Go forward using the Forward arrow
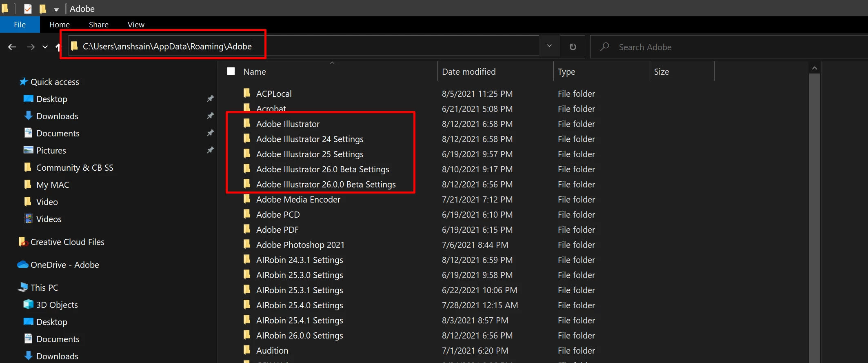The width and height of the screenshot is (868, 363). point(31,47)
